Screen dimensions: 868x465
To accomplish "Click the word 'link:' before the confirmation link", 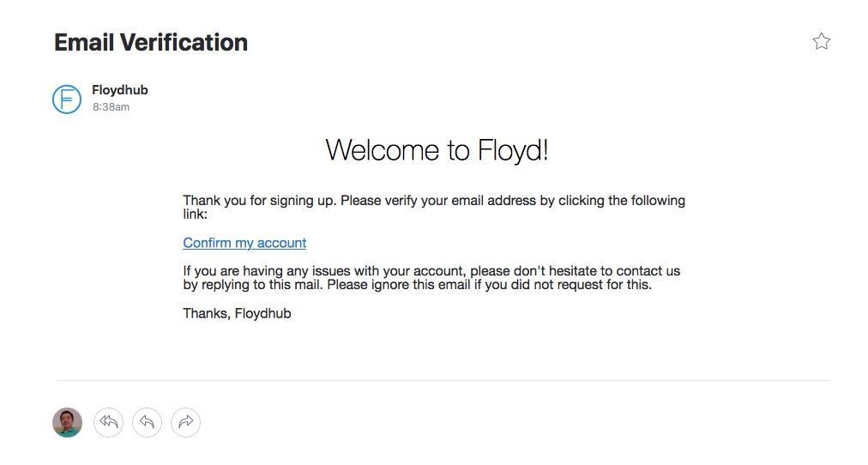I will click(196, 214).
